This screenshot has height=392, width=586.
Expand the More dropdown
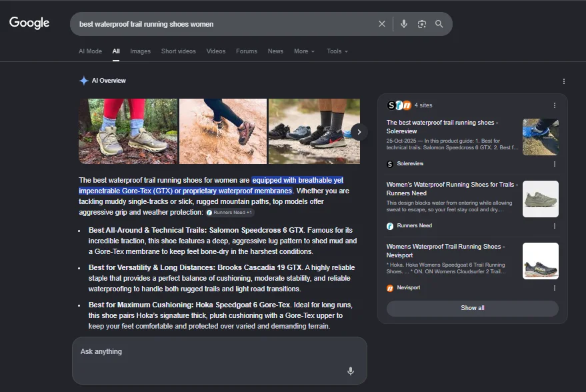(x=304, y=51)
